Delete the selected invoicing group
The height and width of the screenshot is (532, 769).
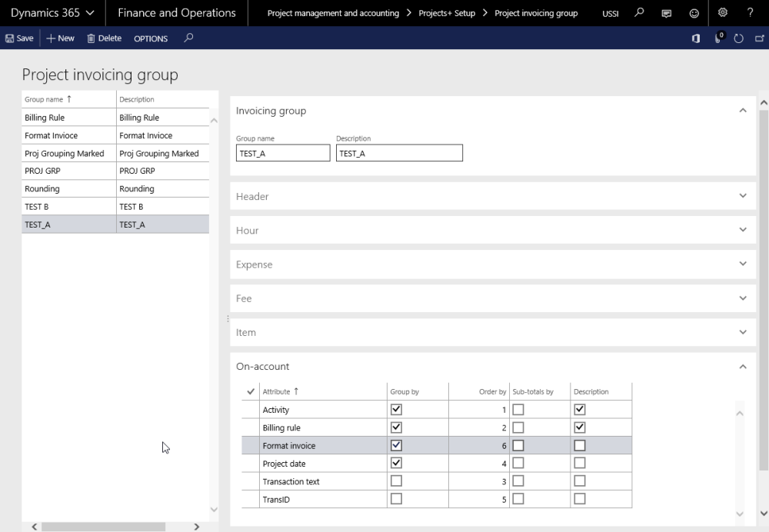pyautogui.click(x=103, y=38)
